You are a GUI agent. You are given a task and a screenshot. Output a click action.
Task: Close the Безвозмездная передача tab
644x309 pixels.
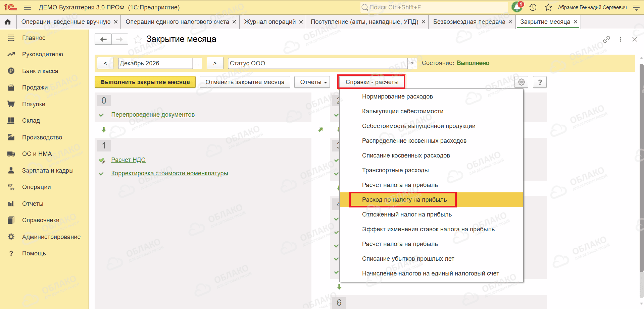510,22
